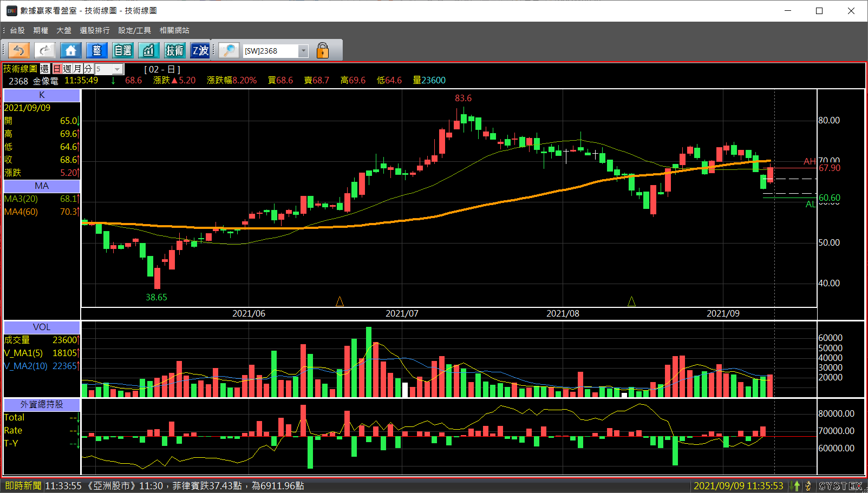Click the 83.6 high price label on chart
This screenshot has width=868, height=493.
[463, 98]
